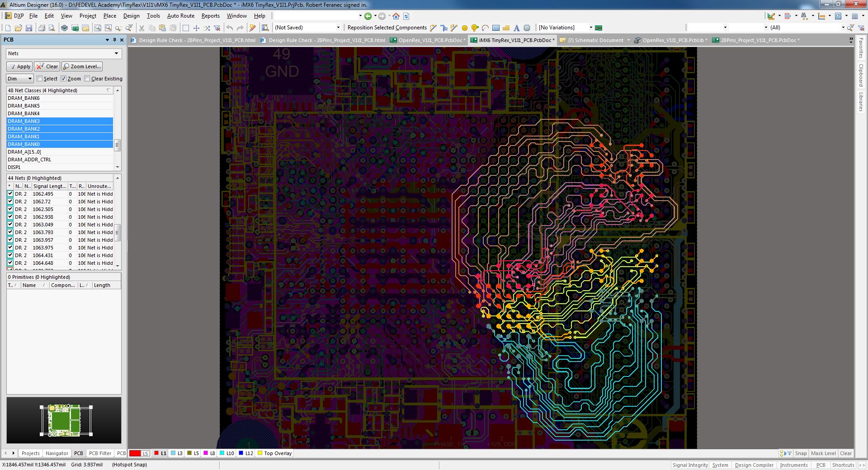Select the Place Component chip icon
868x470 pixels.
tap(527, 28)
